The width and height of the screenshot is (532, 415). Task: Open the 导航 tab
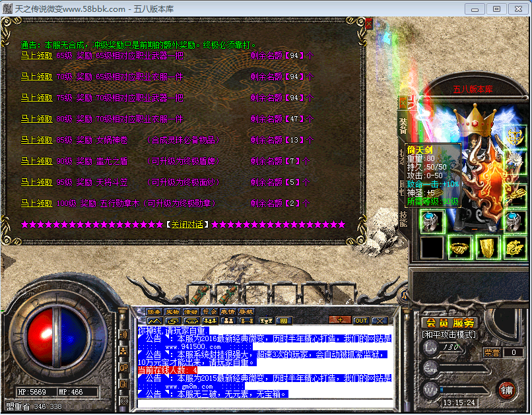point(246,311)
